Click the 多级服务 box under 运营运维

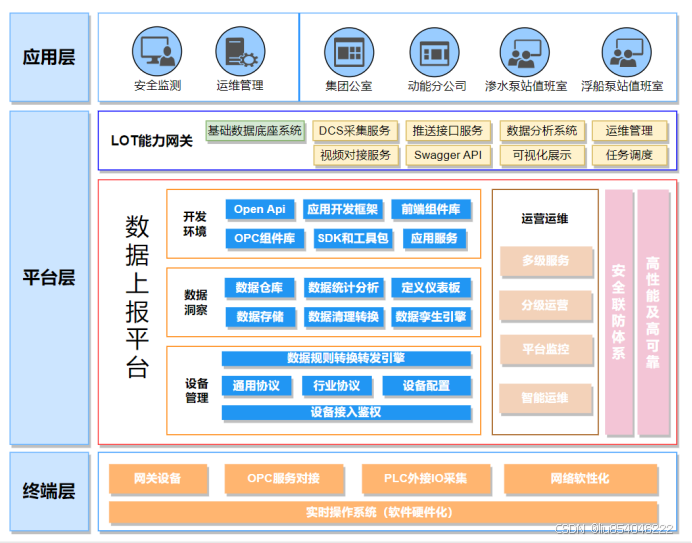click(545, 261)
